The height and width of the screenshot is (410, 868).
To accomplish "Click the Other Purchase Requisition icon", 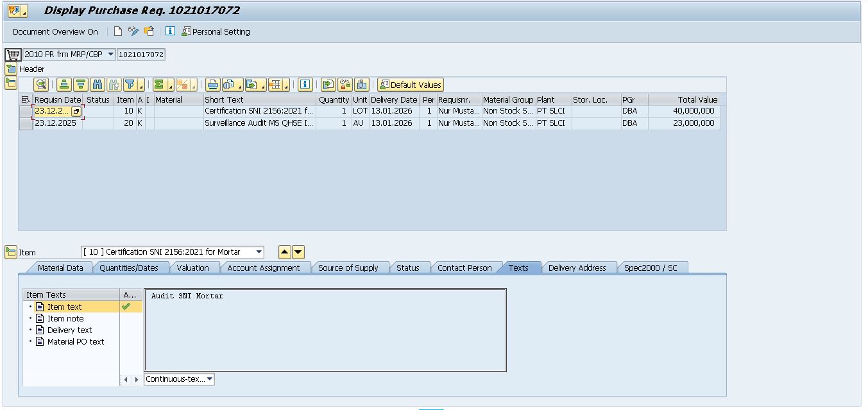I will pos(149,31).
